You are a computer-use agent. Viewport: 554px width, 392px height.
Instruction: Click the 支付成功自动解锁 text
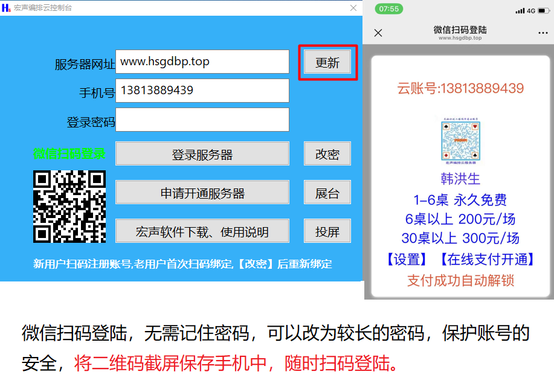click(x=460, y=280)
